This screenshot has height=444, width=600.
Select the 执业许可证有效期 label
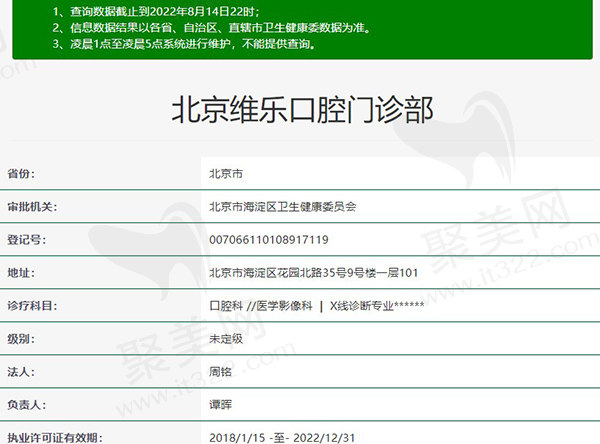coord(55,437)
